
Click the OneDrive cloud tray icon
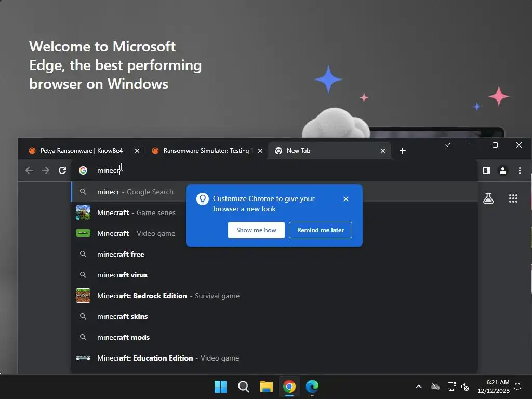[435, 387]
